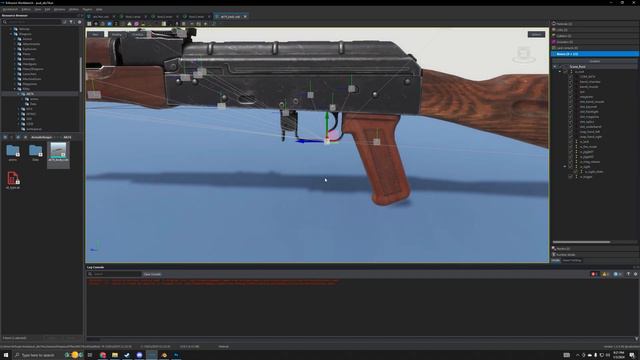This screenshot has width=640, height=360.
Task: Click the error filter icon in Log Console
Action: [x=594, y=274]
